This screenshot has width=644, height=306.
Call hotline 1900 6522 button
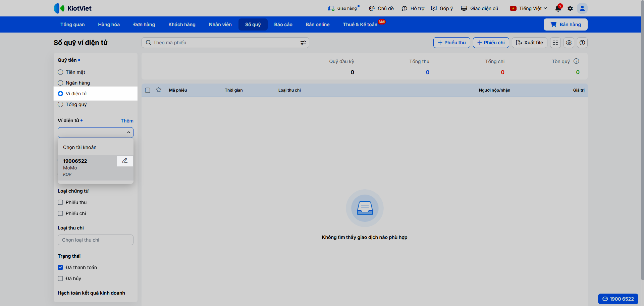(618, 299)
